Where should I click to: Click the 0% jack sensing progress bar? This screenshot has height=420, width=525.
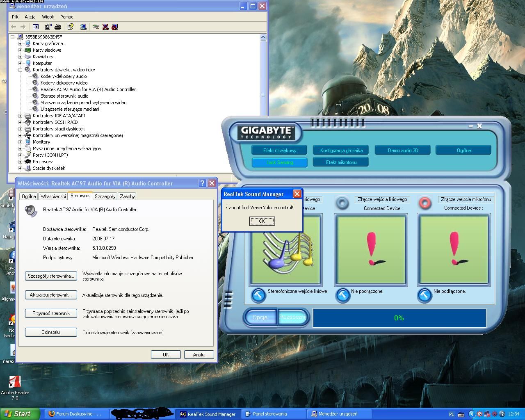pyautogui.click(x=399, y=318)
